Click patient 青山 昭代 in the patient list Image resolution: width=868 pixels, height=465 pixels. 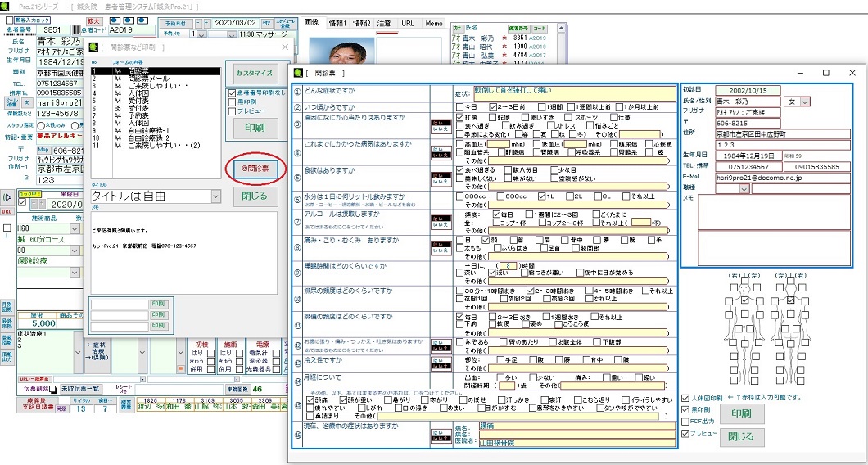(500, 47)
